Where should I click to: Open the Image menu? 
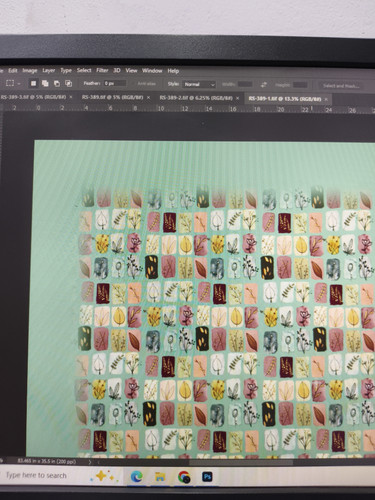30,71
